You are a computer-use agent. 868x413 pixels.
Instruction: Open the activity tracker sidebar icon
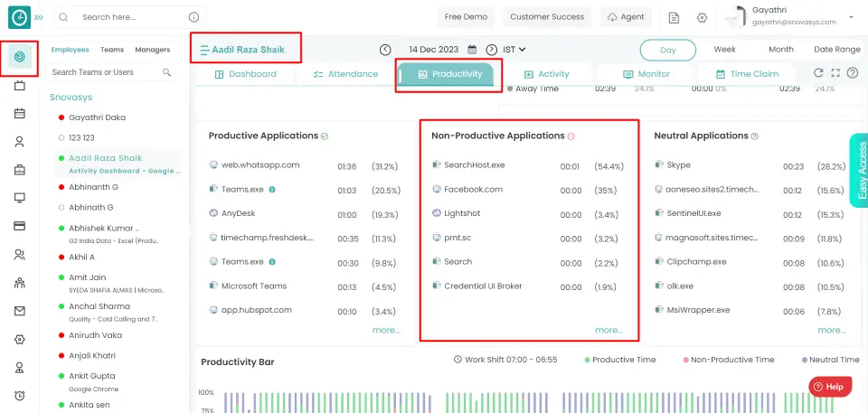click(20, 56)
